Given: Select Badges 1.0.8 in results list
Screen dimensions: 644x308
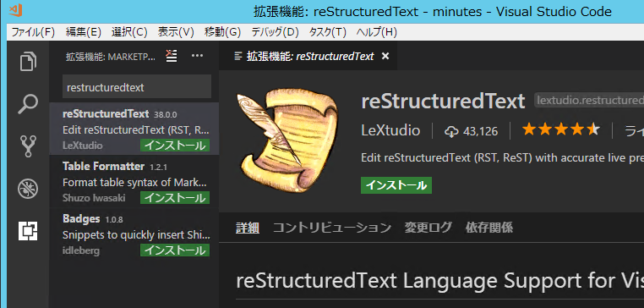Looking at the screenshot, I should click(x=134, y=234).
